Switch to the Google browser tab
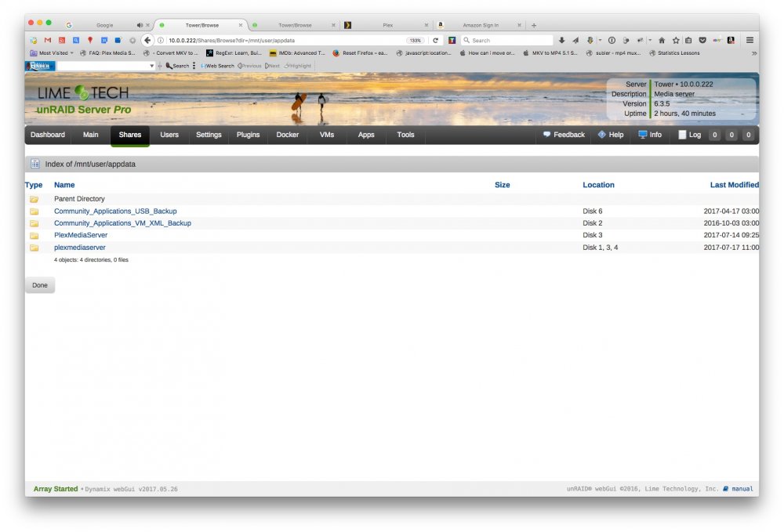This screenshot has width=784, height=532. tap(104, 25)
